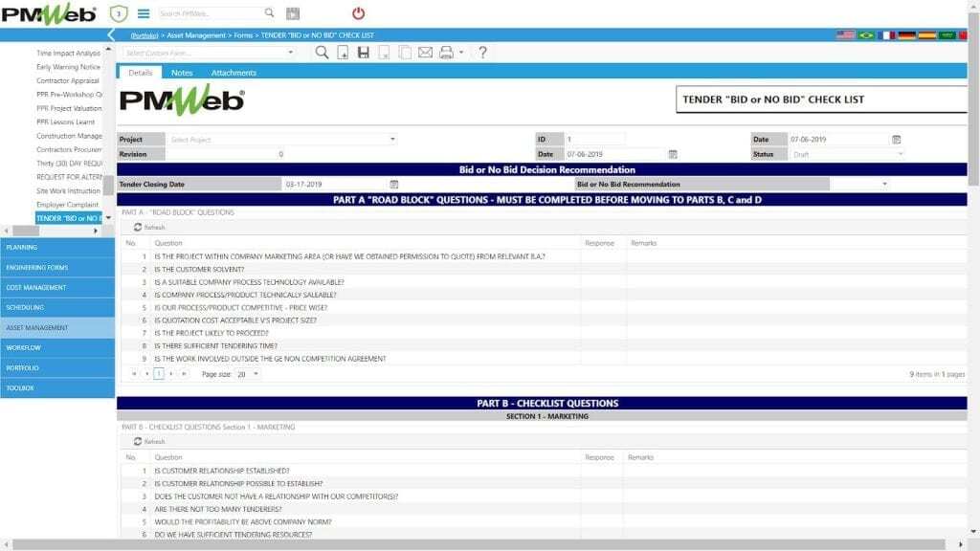
Task: Click the Search PMWeb input field
Action: [x=210, y=13]
